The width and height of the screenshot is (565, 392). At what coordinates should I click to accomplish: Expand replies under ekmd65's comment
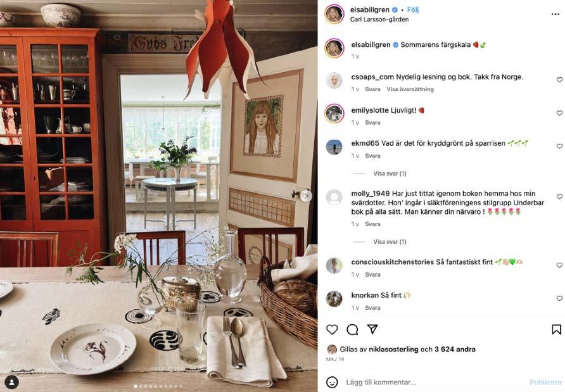coord(390,174)
